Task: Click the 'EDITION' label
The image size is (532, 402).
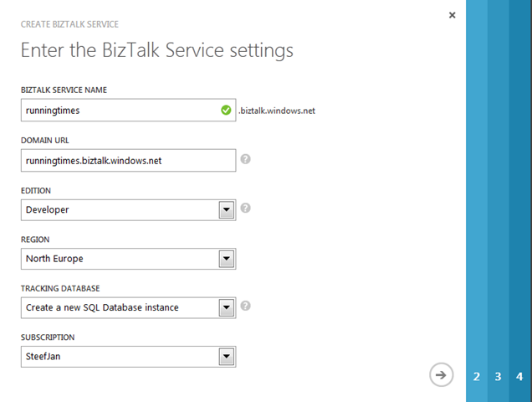Action: (x=36, y=191)
